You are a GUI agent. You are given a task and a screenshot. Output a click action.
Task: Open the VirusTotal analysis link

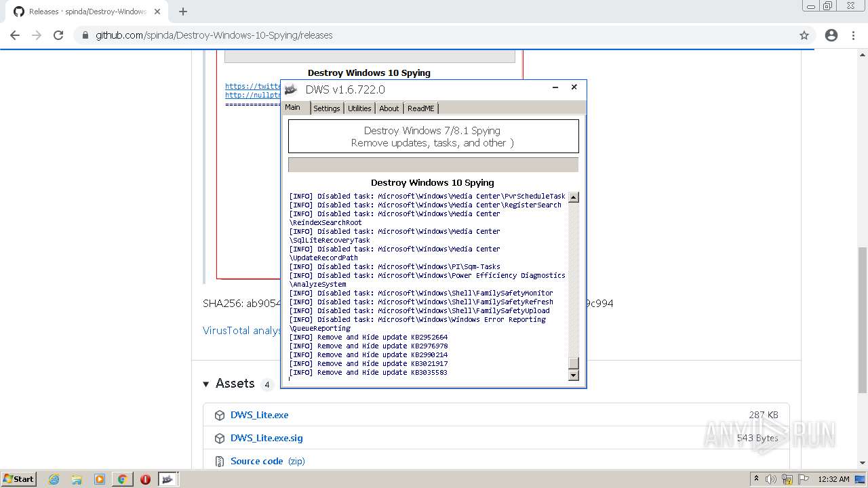242,331
